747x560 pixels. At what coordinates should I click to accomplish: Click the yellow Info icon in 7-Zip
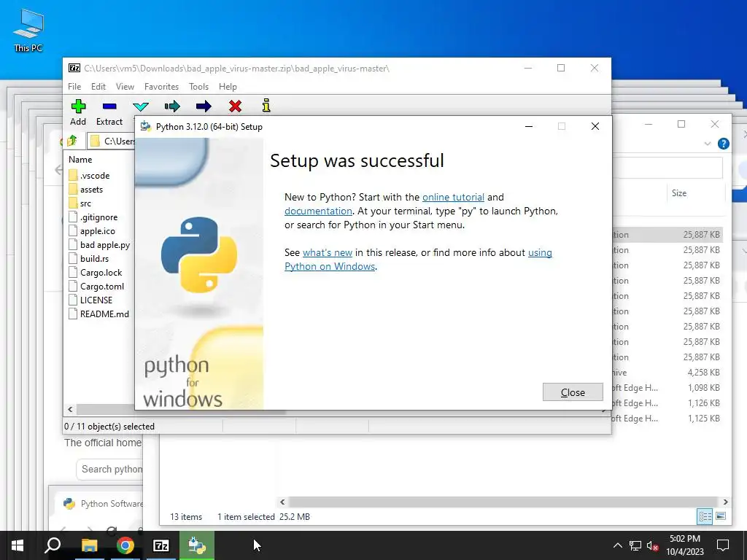pos(266,105)
